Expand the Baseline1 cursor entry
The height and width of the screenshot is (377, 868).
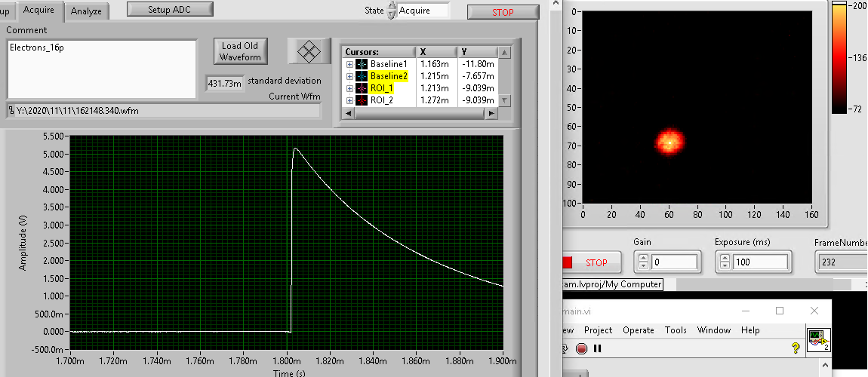349,64
